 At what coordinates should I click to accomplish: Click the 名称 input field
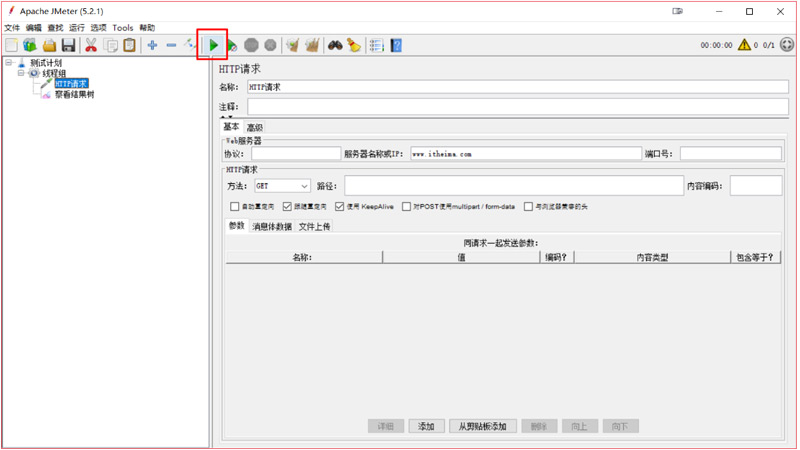[518, 87]
